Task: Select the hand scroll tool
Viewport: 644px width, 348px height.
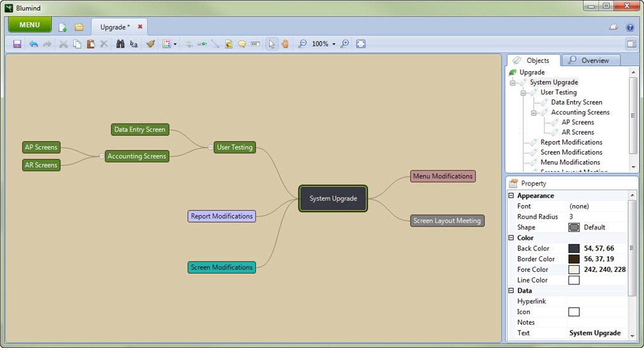Action: (285, 44)
